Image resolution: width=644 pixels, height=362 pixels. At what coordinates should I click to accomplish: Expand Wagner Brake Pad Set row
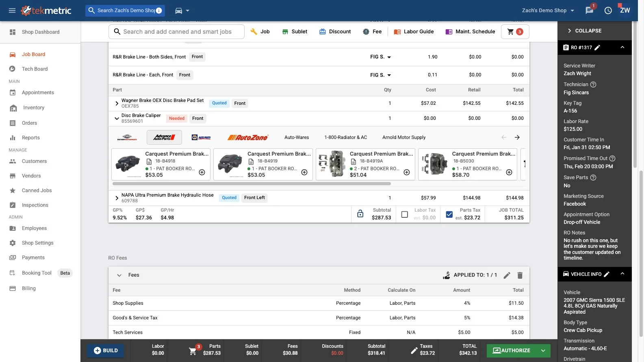point(117,104)
